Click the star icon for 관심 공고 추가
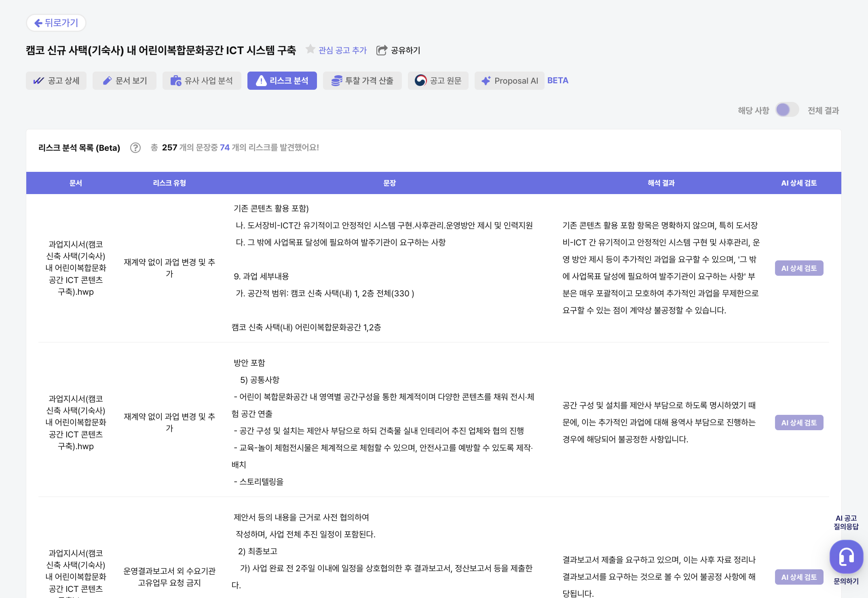Viewport: 868px width, 598px height. (310, 49)
